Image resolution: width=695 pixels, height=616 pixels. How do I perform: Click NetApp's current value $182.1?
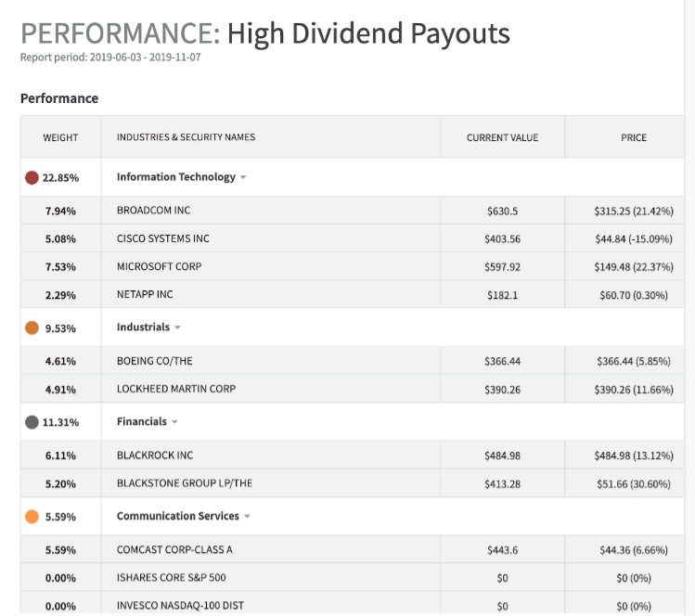pos(502,295)
